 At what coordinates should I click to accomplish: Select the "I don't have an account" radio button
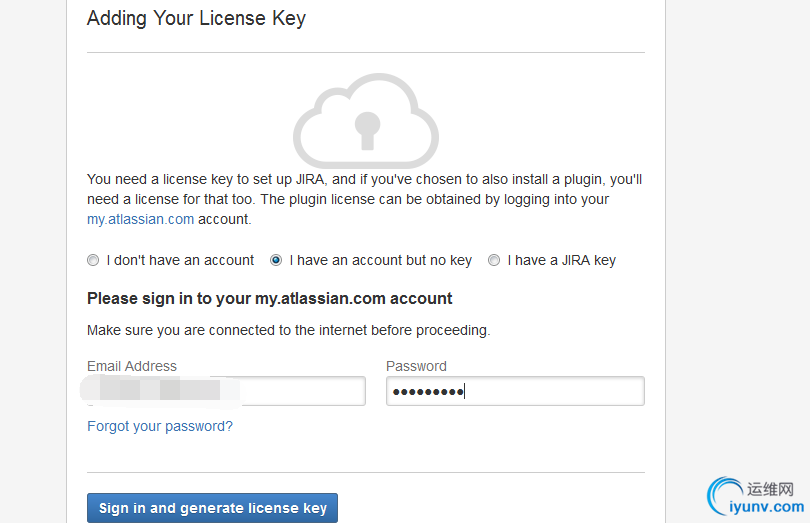point(93,260)
